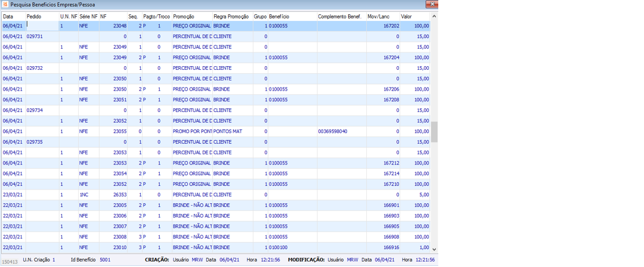Select Pedido cell 029731
644x267 pixels.
click(42, 36)
